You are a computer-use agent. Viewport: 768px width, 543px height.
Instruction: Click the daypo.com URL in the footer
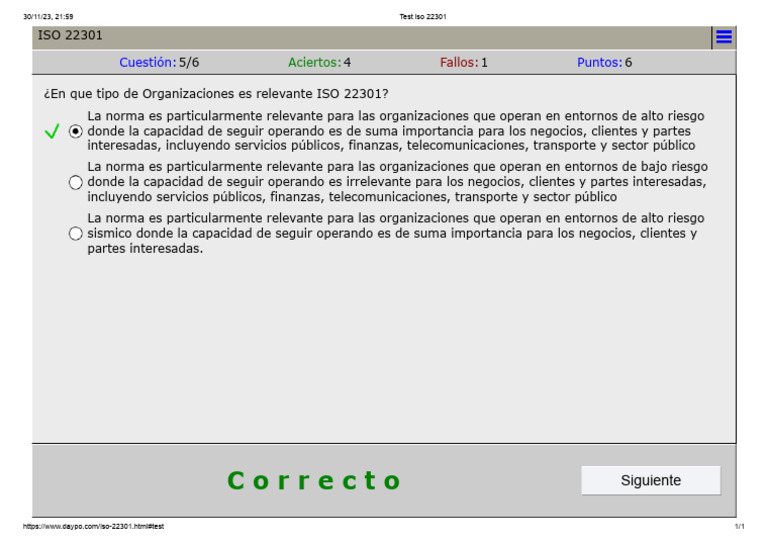pos(93,526)
